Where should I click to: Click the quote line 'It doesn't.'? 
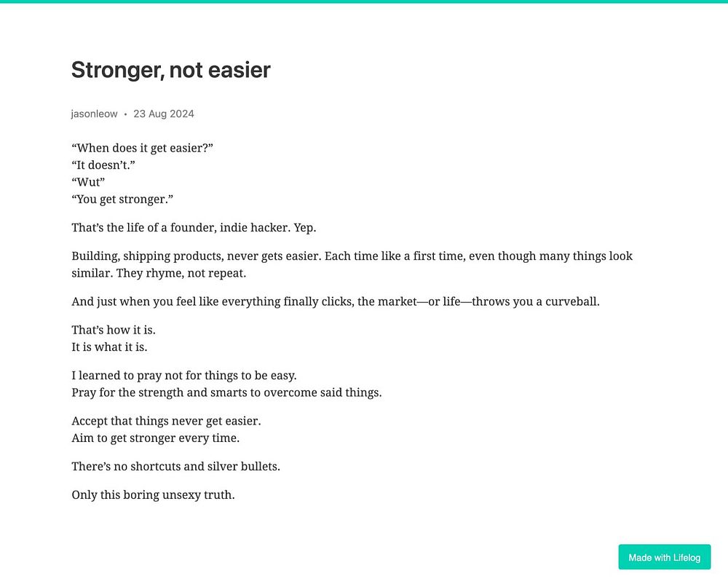[103, 165]
